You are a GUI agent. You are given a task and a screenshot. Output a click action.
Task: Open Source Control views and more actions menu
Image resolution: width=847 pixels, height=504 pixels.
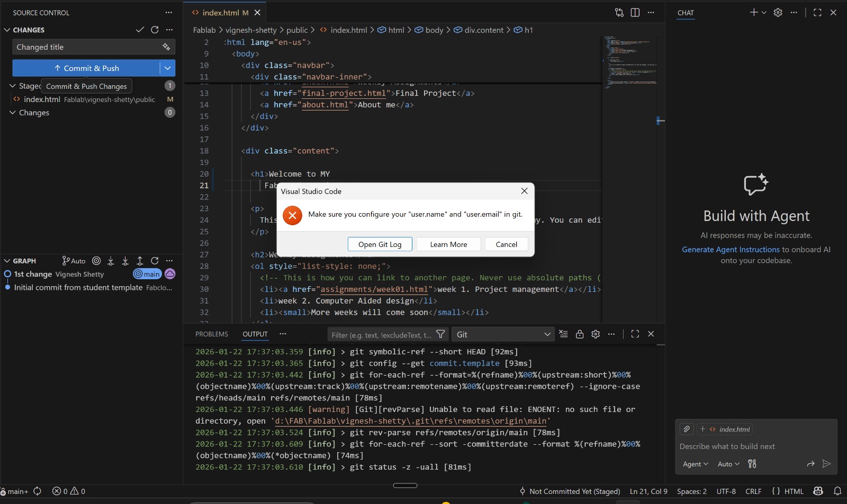(x=168, y=13)
